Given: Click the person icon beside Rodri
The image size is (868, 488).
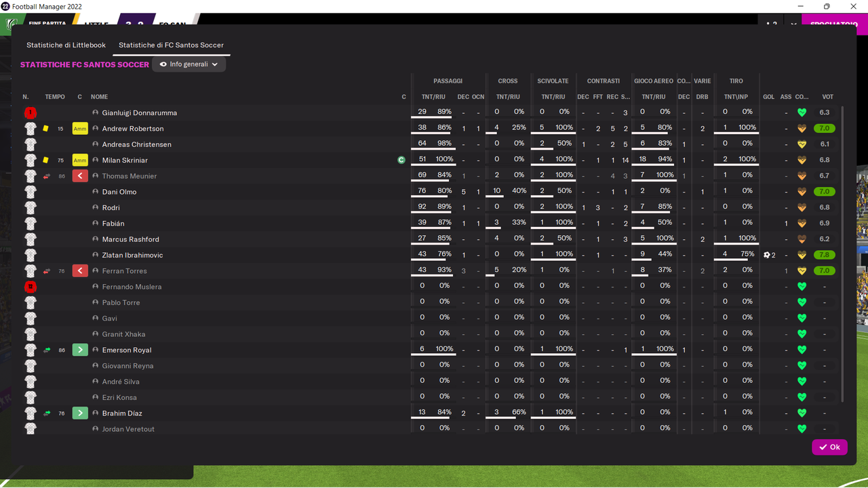Looking at the screenshot, I should [x=96, y=208].
